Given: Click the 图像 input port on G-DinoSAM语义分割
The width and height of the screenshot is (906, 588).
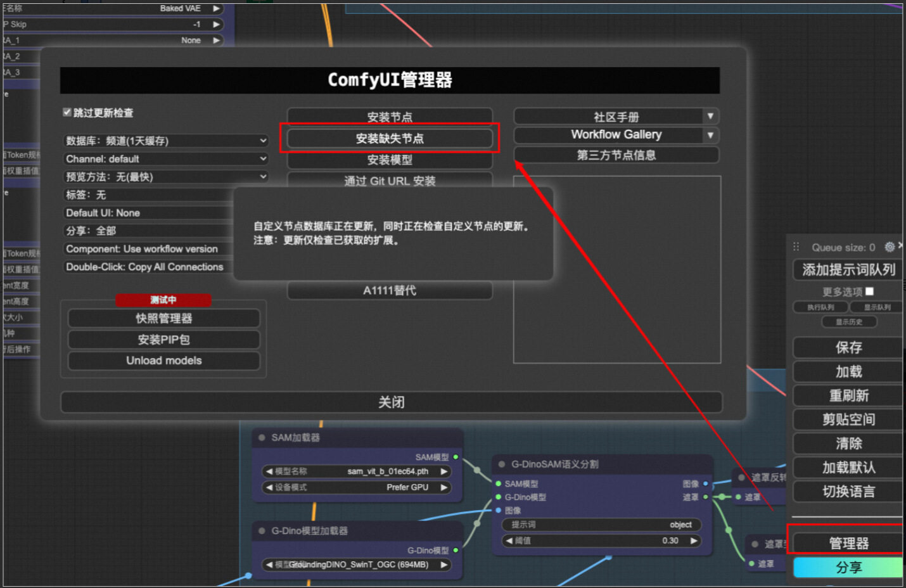Looking at the screenshot, I should [x=499, y=510].
